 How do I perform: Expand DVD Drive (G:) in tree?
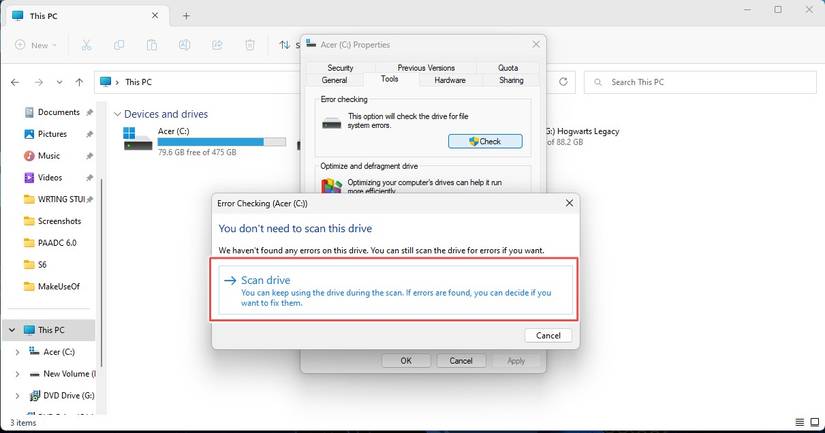[17, 396]
